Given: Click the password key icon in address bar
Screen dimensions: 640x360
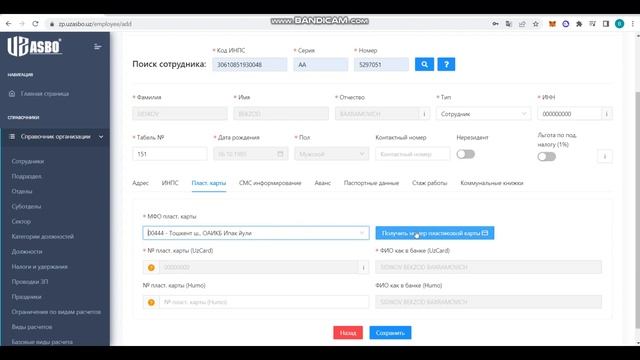Looking at the screenshot, I should pyautogui.click(x=495, y=24).
